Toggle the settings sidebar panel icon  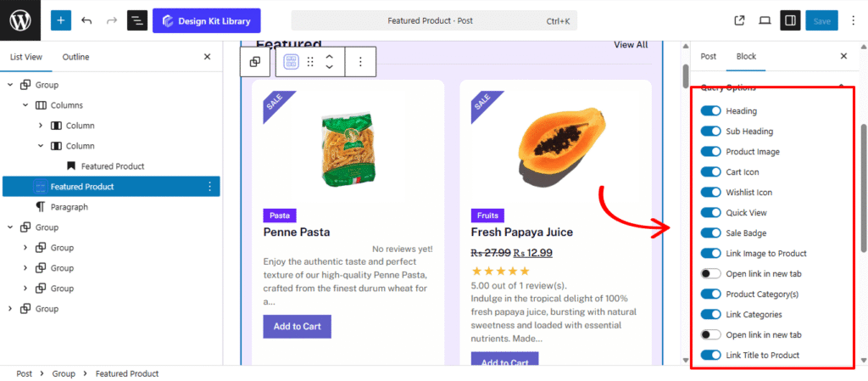click(790, 20)
